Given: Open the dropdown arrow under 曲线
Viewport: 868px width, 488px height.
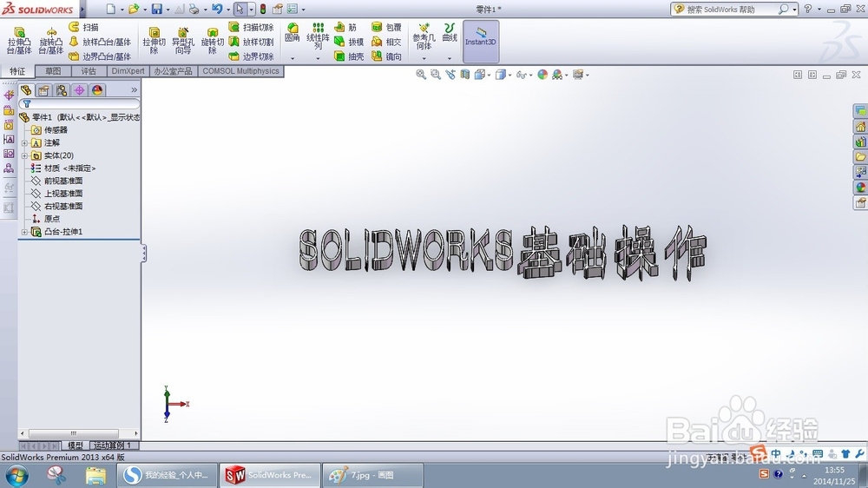Looking at the screenshot, I should point(450,58).
